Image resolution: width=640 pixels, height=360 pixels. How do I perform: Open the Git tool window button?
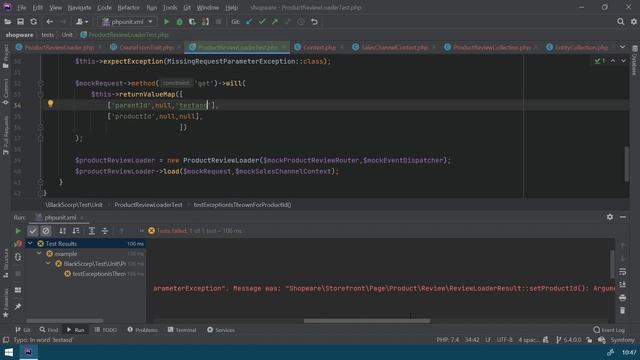pyautogui.click(x=23, y=330)
